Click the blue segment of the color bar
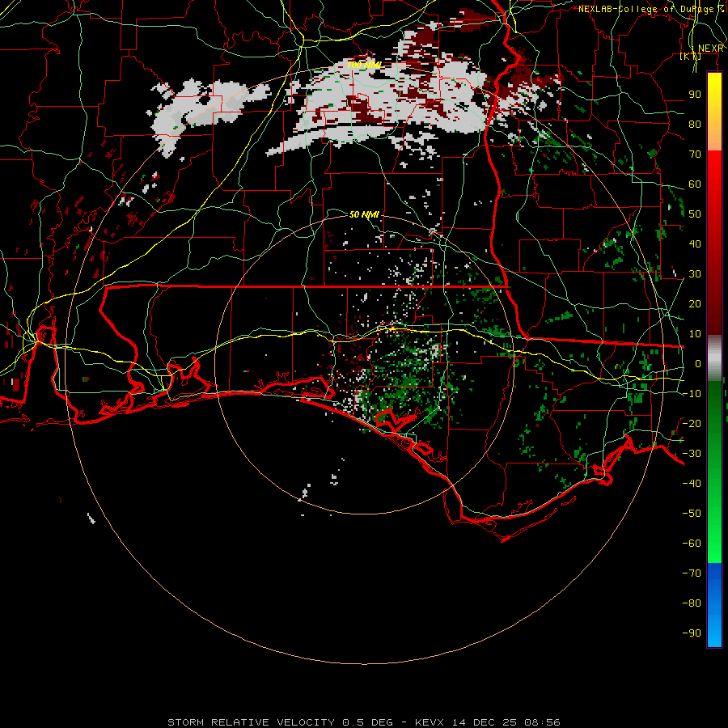Viewport: 728px width, 728px height. pyautogui.click(x=714, y=604)
